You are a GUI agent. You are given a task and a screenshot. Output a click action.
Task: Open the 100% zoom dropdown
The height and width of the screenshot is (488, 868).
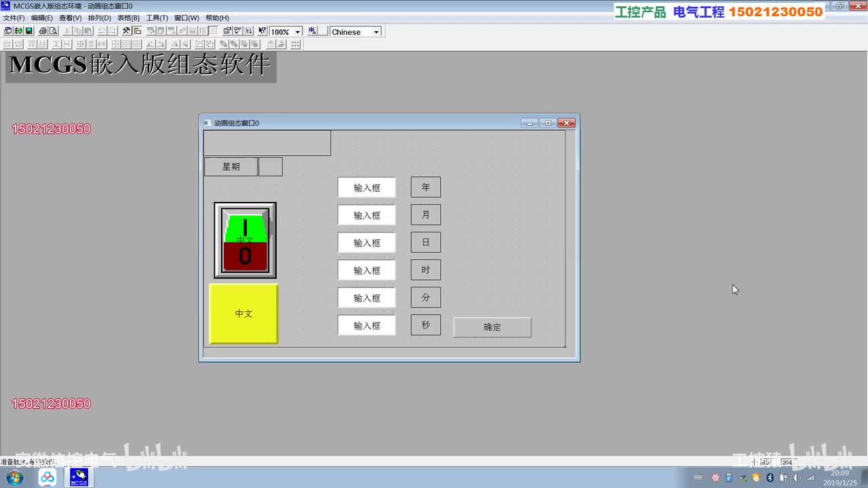pyautogui.click(x=297, y=32)
